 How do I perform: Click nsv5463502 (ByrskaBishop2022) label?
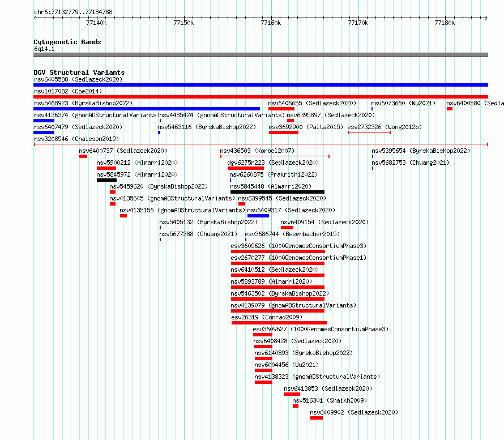point(280,293)
